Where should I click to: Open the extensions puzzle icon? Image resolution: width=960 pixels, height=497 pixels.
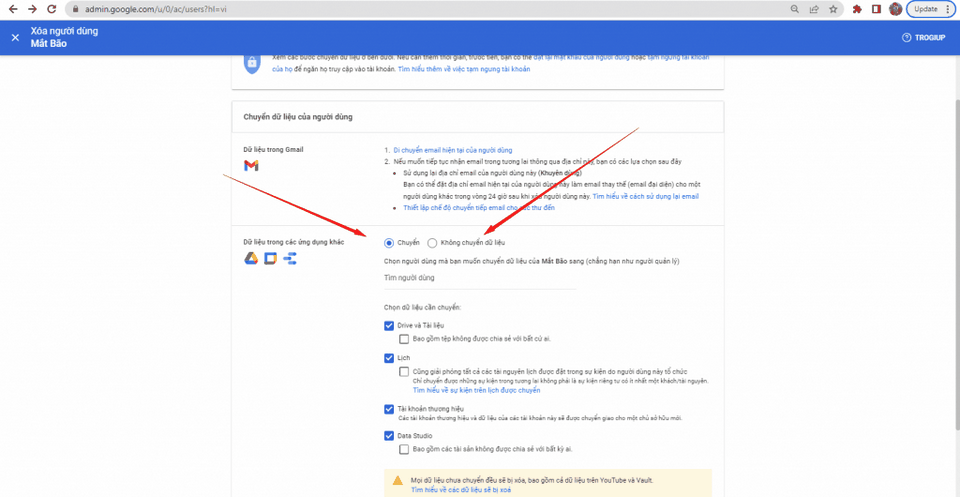pos(857,9)
